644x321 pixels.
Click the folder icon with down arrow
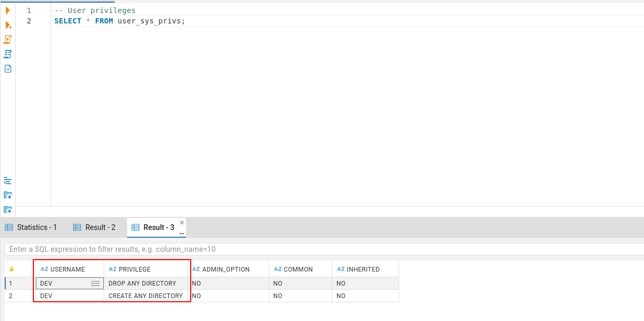tap(8, 195)
